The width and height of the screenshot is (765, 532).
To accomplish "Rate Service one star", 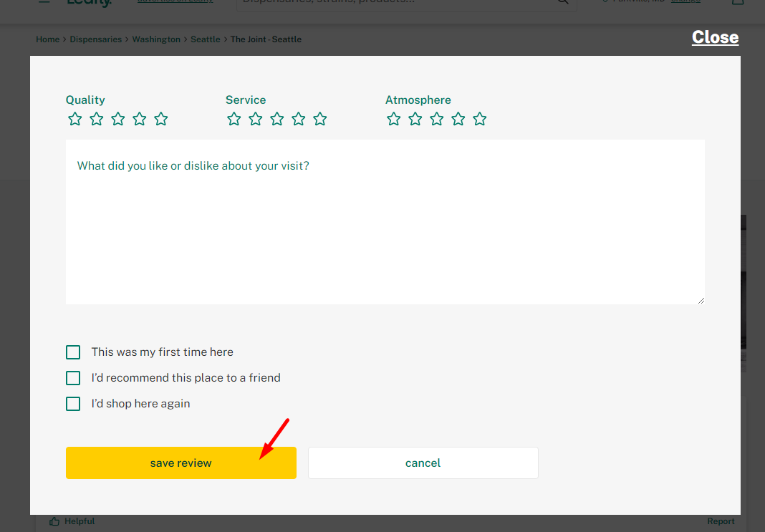I will (x=234, y=119).
